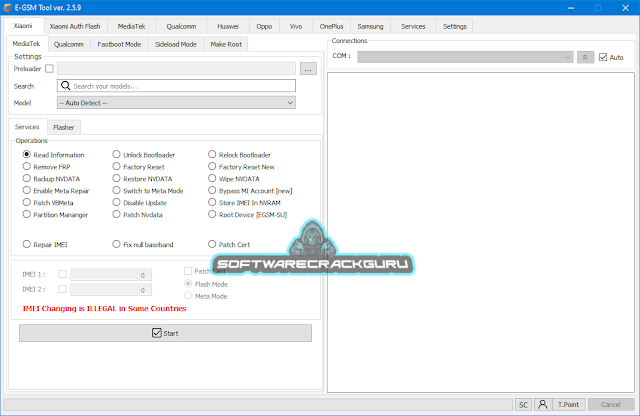Select the Patch Cert radio button

pos(229,244)
